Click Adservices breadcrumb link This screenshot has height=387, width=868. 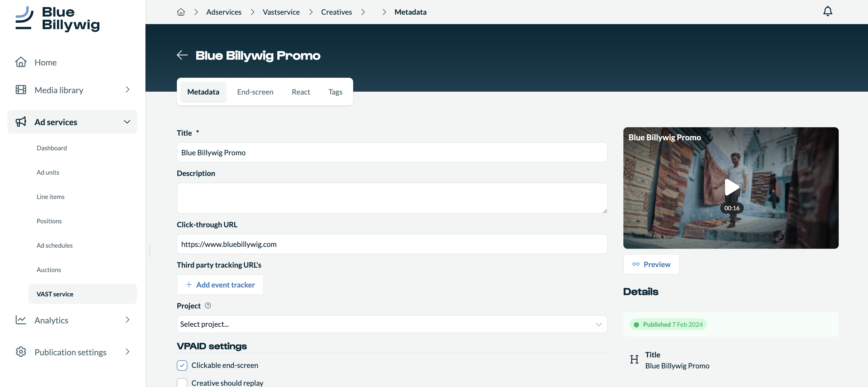click(x=224, y=12)
